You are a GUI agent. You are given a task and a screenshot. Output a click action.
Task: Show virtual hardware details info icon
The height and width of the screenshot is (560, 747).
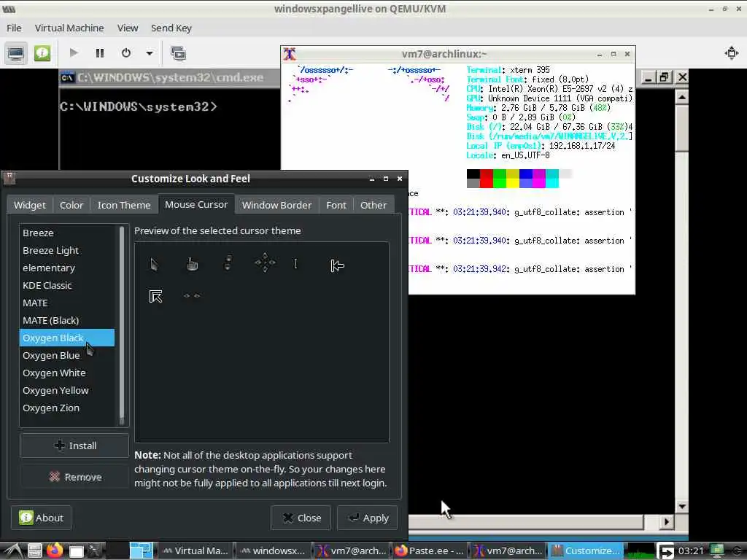coord(42,52)
